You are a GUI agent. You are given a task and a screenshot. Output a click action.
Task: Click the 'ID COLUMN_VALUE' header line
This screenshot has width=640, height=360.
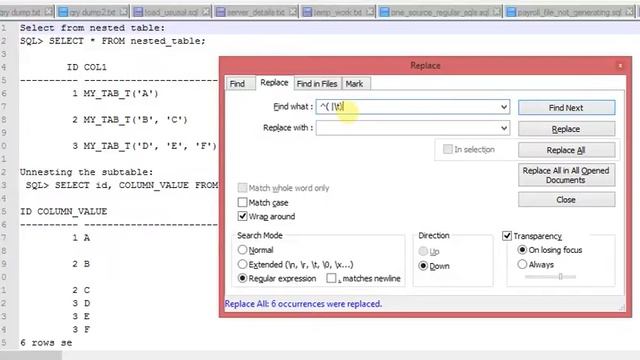(64, 211)
